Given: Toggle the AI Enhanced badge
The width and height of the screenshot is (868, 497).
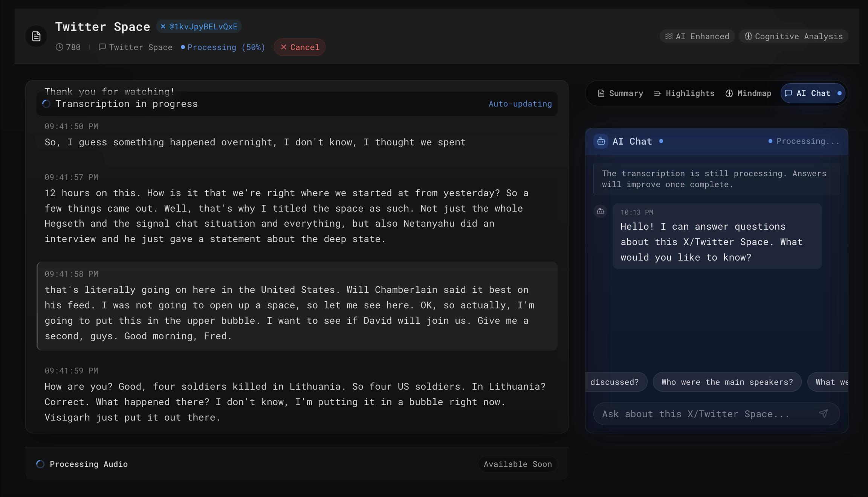Looking at the screenshot, I should (697, 37).
